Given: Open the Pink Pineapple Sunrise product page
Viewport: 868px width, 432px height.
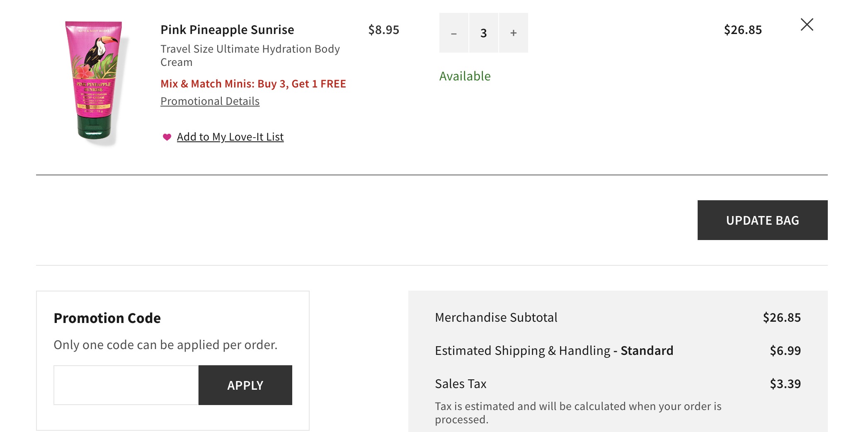Looking at the screenshot, I should click(227, 29).
